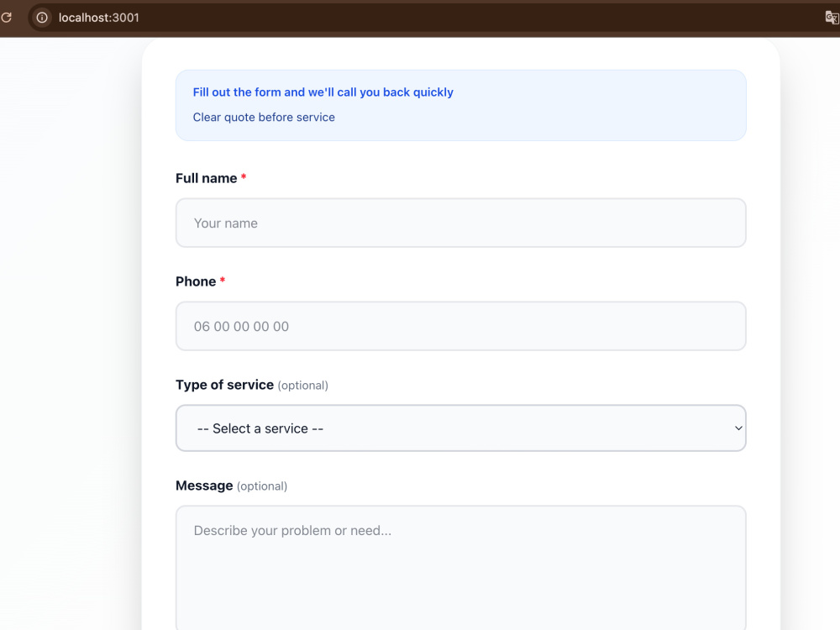Click 'Fill out the form' banner heading
This screenshot has width=840, height=630.
[x=323, y=92]
